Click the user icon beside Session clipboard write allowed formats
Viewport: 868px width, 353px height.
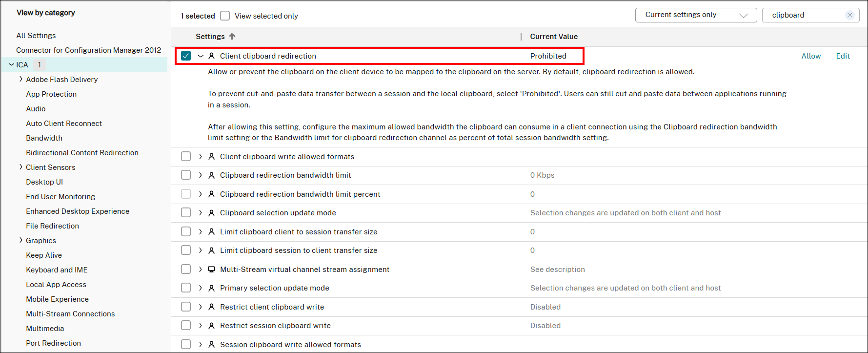[x=212, y=345]
